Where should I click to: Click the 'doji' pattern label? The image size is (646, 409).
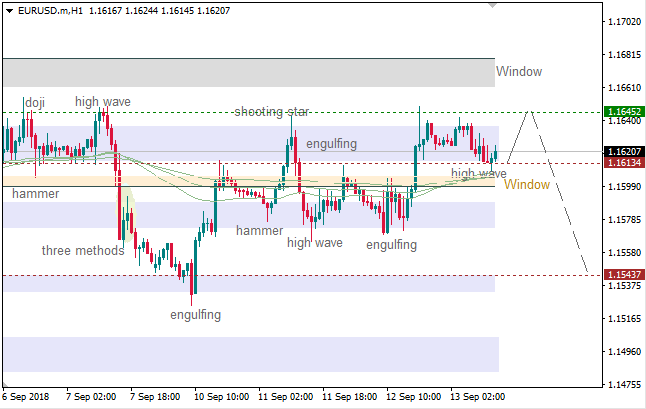coord(35,102)
